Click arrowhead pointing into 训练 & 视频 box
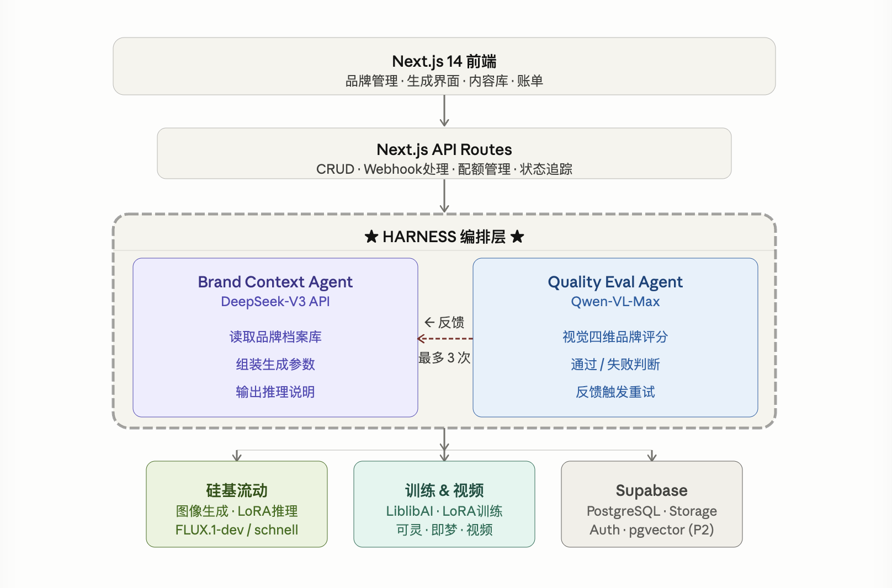This screenshot has height=588, width=892. [x=444, y=455]
